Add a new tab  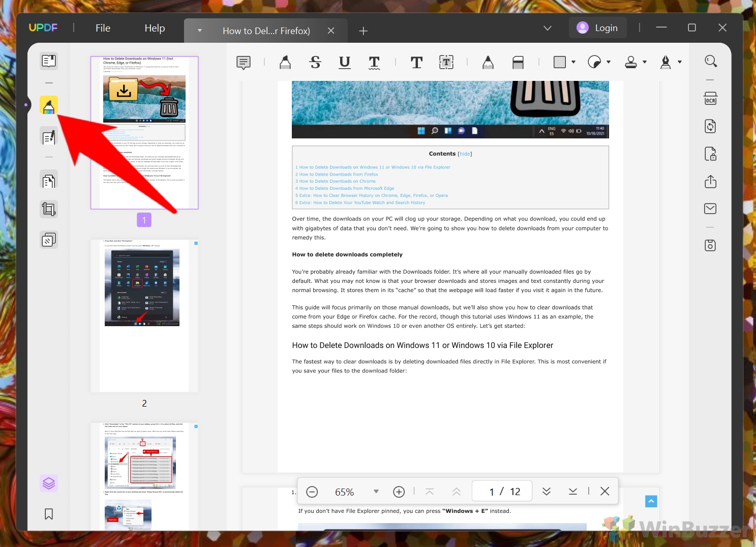coord(364,31)
